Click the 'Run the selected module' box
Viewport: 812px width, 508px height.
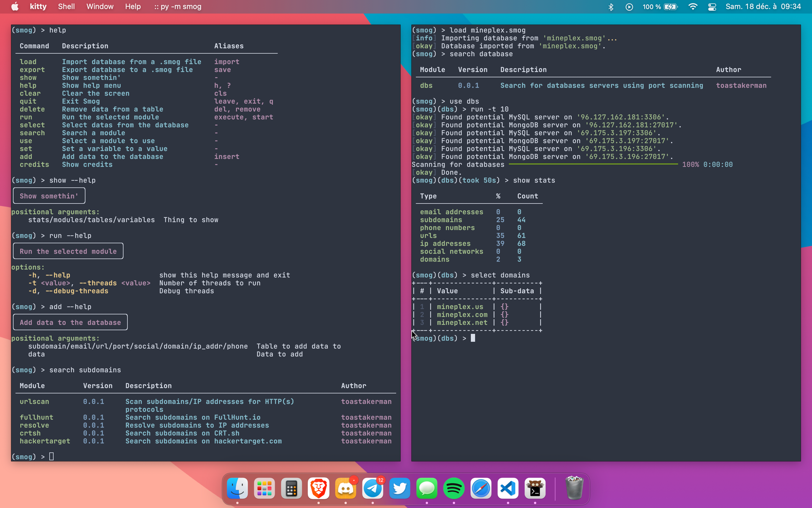(x=68, y=251)
